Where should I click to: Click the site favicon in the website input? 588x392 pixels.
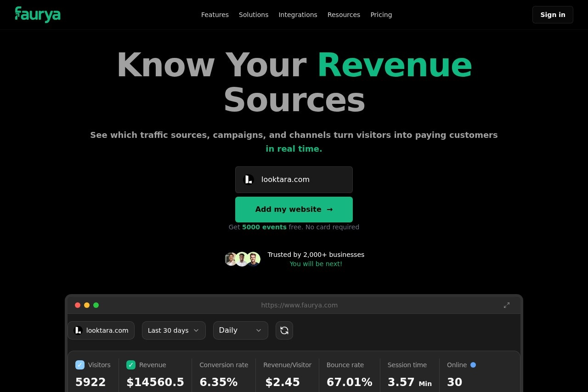pos(249,180)
